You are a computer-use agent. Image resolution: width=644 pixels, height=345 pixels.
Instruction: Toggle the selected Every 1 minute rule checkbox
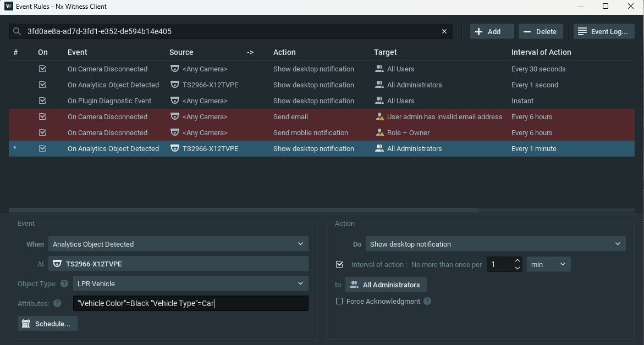tap(42, 149)
